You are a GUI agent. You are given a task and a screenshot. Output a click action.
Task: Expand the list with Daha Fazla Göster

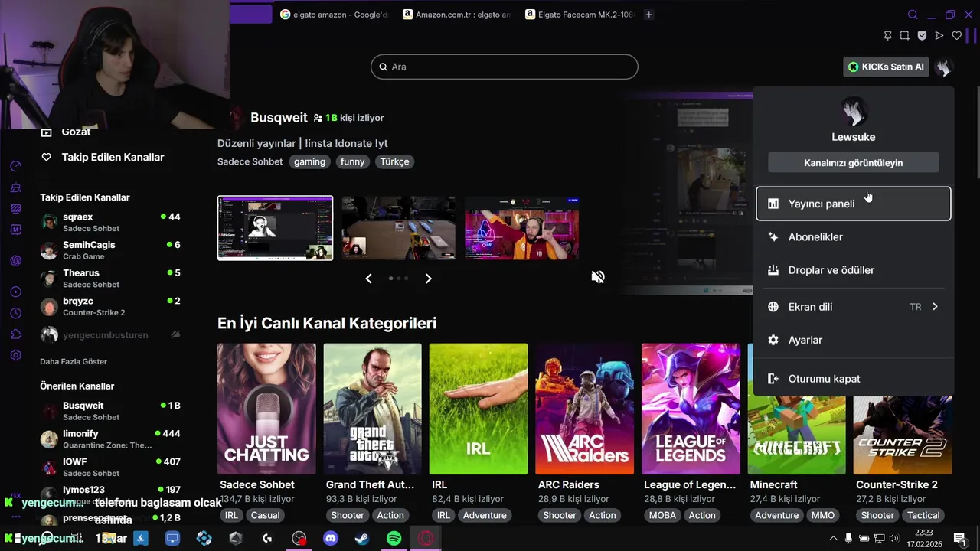click(73, 361)
